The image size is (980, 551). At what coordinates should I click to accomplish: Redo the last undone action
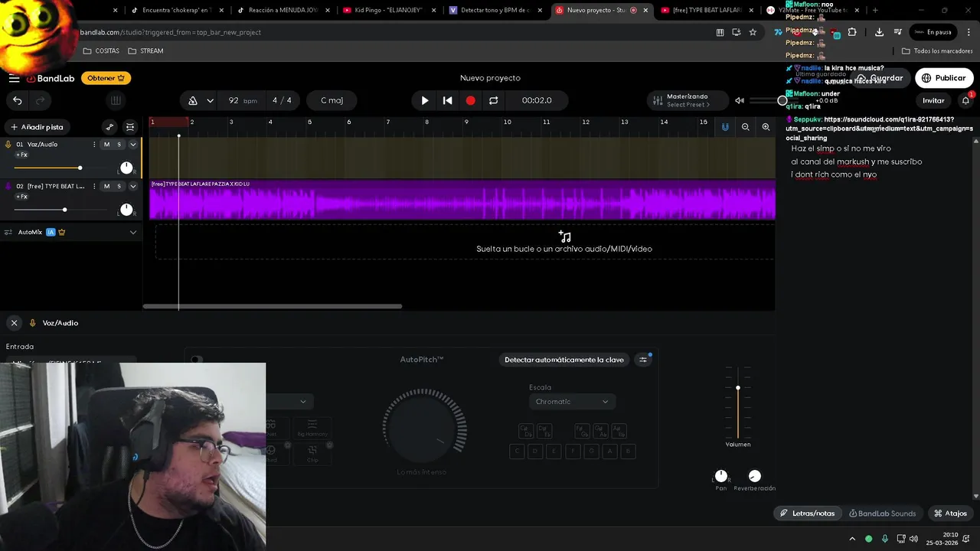pyautogui.click(x=41, y=100)
